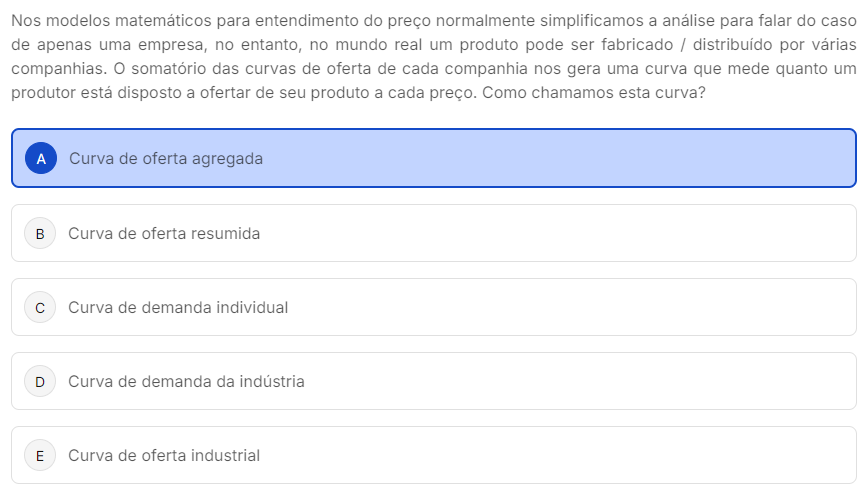
Task: Click the word 'indústria' in option D
Action: point(272,382)
